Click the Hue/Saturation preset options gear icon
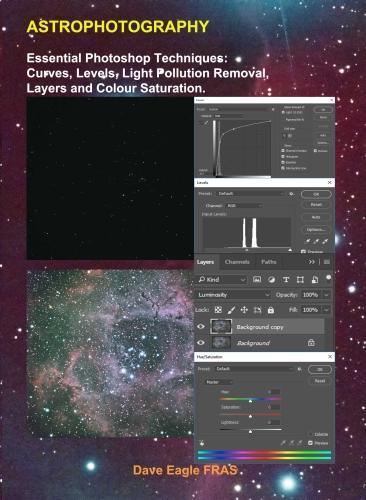 [x=300, y=369]
